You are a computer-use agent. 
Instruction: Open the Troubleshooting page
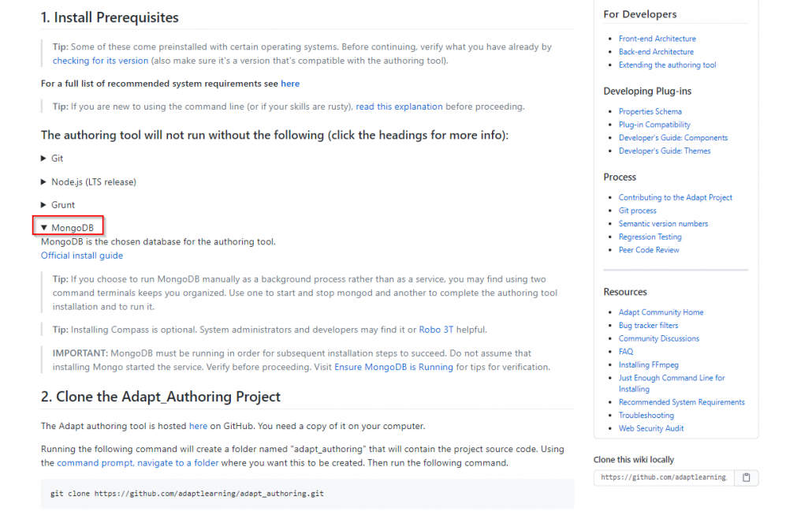[x=646, y=416]
